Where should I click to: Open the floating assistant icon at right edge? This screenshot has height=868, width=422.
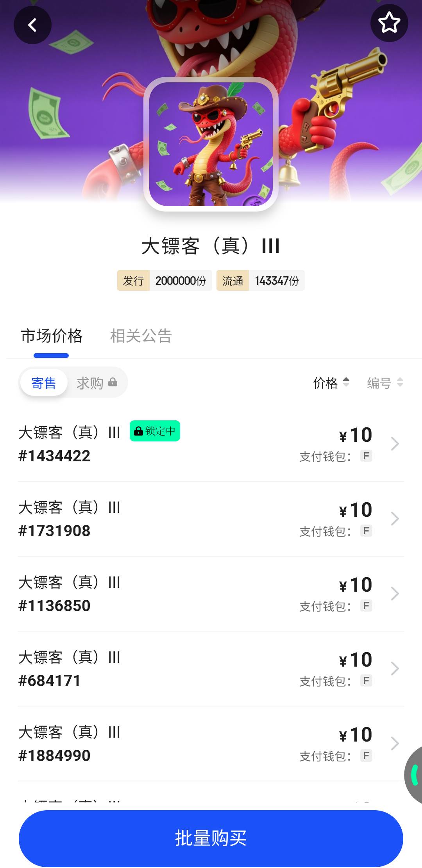tap(413, 774)
